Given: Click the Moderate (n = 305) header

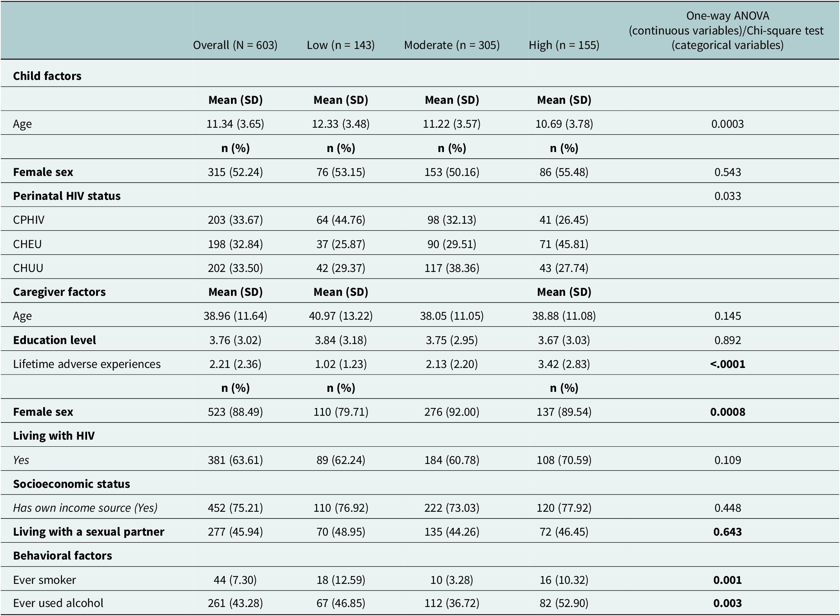Looking at the screenshot, I should [452, 45].
